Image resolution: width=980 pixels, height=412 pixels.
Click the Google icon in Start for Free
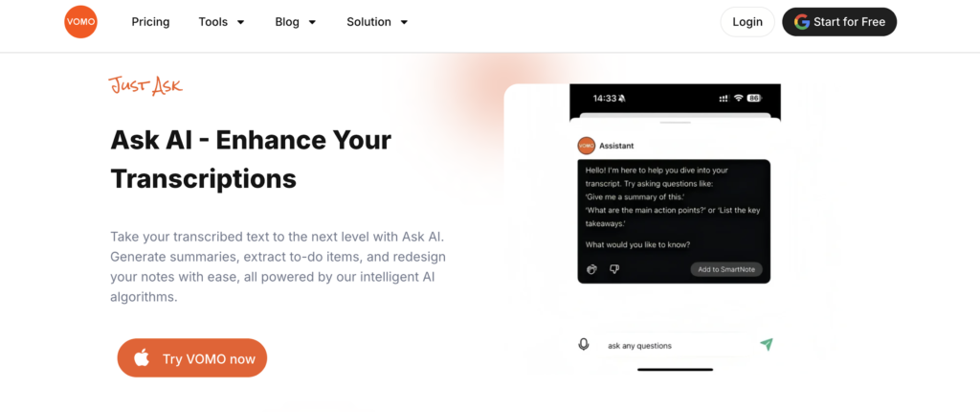(802, 22)
